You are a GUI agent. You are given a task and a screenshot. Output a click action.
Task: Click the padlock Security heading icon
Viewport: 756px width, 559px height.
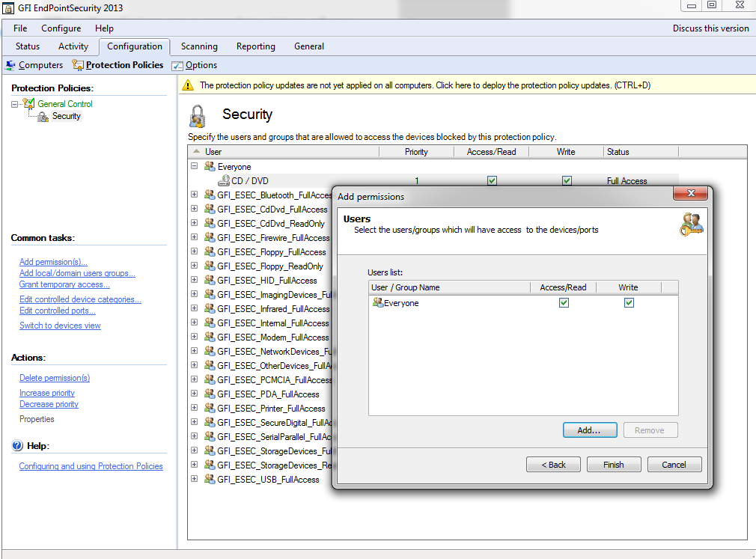coord(197,116)
